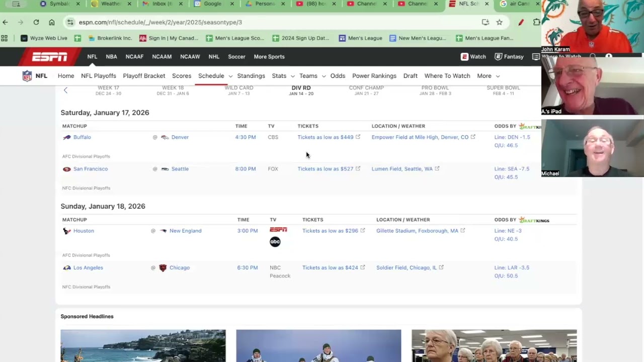The width and height of the screenshot is (644, 362).
Task: Click the Buffalo team link
Action: (x=82, y=137)
